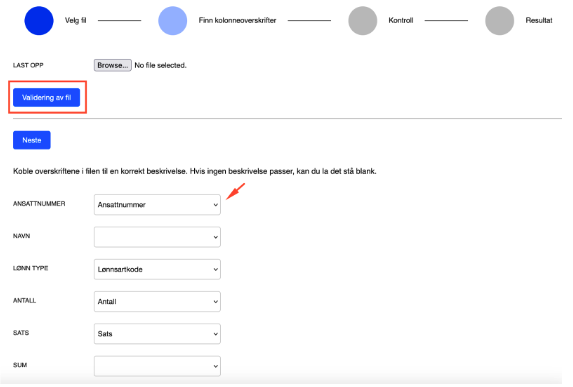This screenshot has width=573, height=387.
Task: Click the dark blue Velg fil step circle
Action: 39,20
